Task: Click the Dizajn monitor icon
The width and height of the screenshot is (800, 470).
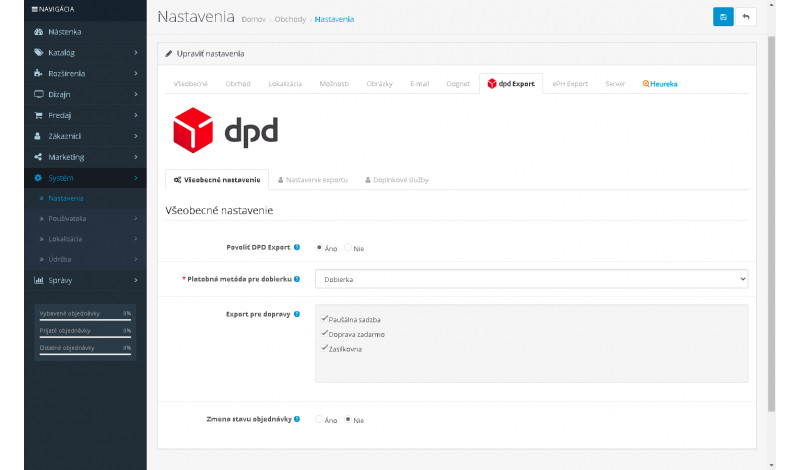Action: [38, 94]
